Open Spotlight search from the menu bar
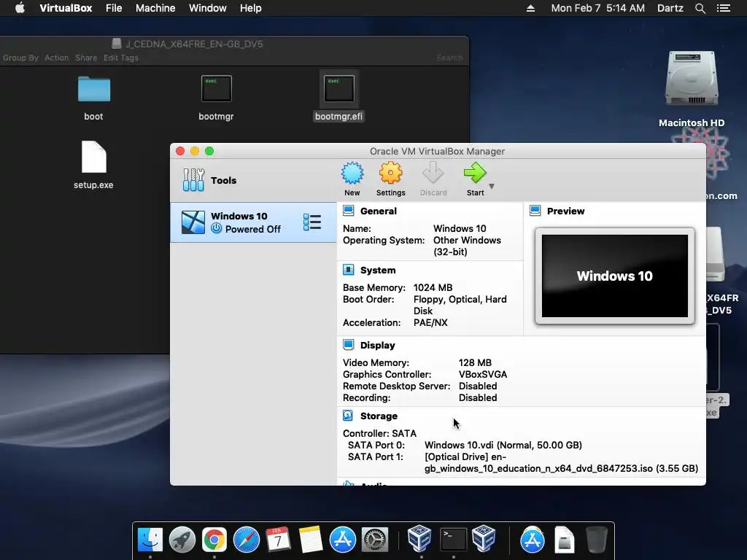 (700, 8)
